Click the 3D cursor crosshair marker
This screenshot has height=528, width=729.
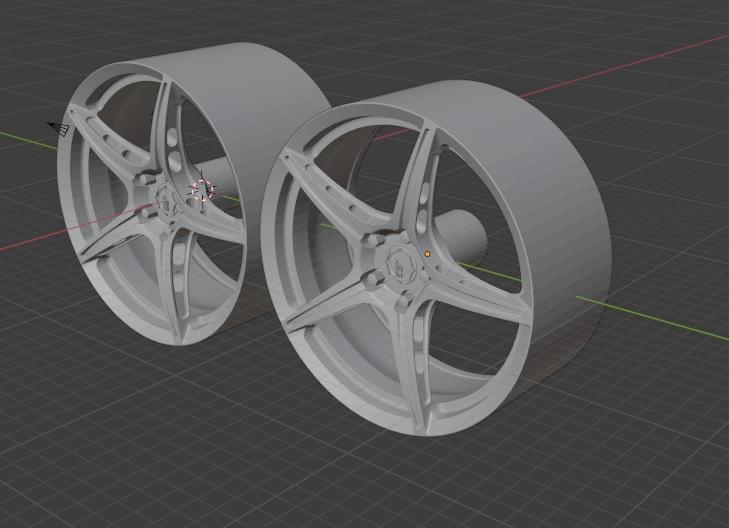click(x=202, y=190)
